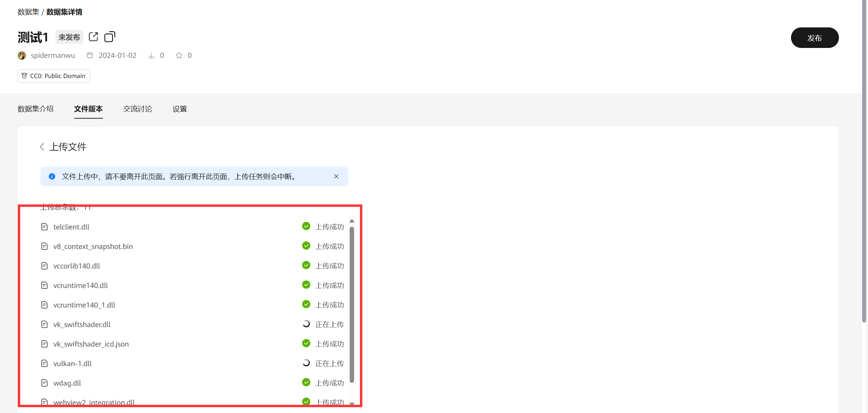This screenshot has height=413, width=868.
Task: Open the spidermanwu user profile link
Action: [53, 55]
